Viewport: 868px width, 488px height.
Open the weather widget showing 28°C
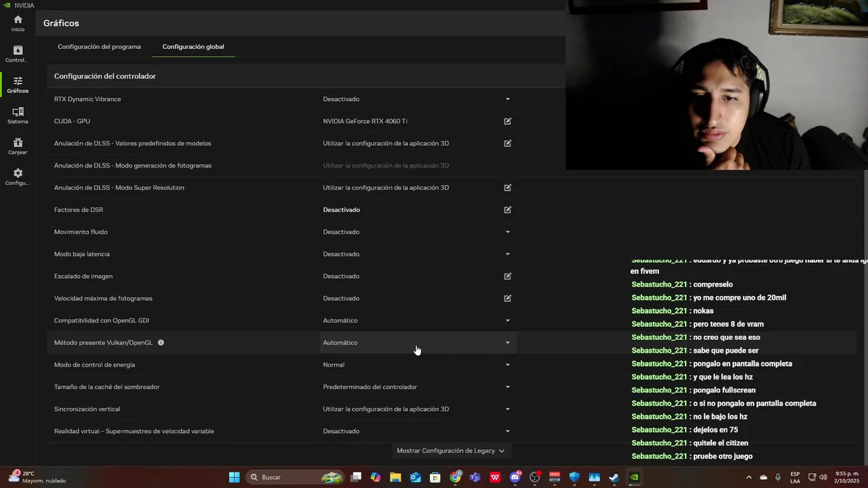37,477
